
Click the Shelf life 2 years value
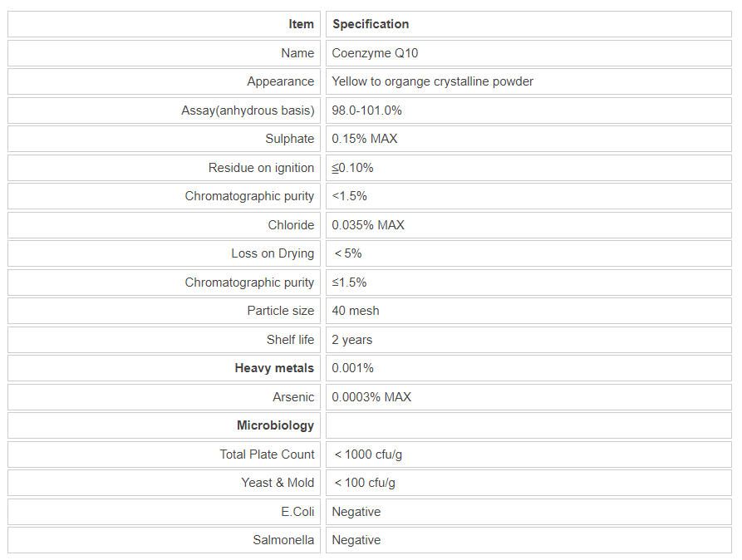(351, 340)
